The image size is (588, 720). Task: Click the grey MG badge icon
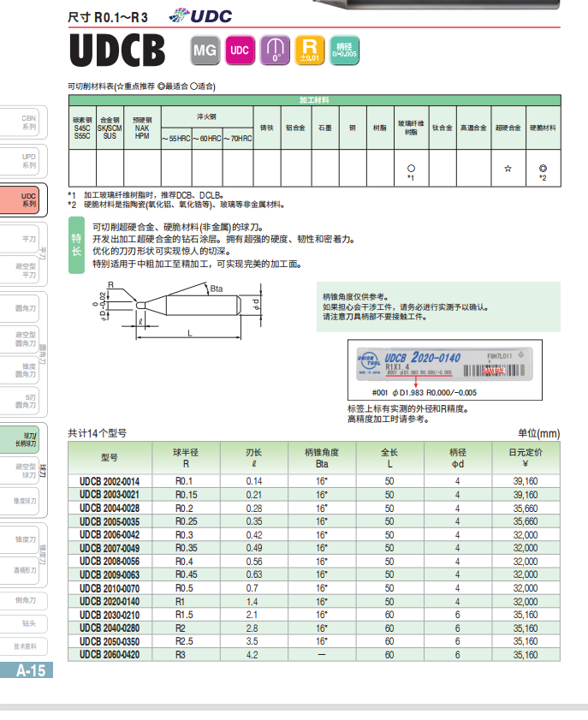(x=205, y=50)
